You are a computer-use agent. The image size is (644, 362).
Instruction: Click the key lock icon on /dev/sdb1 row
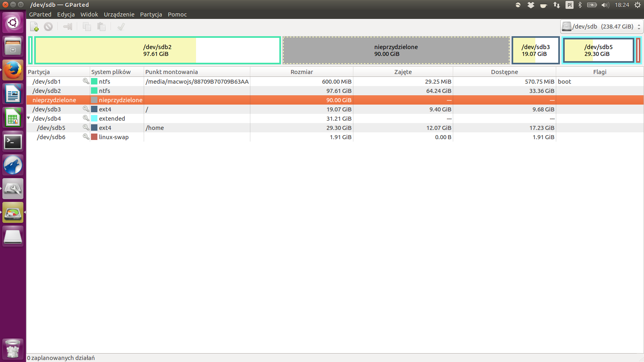86,81
